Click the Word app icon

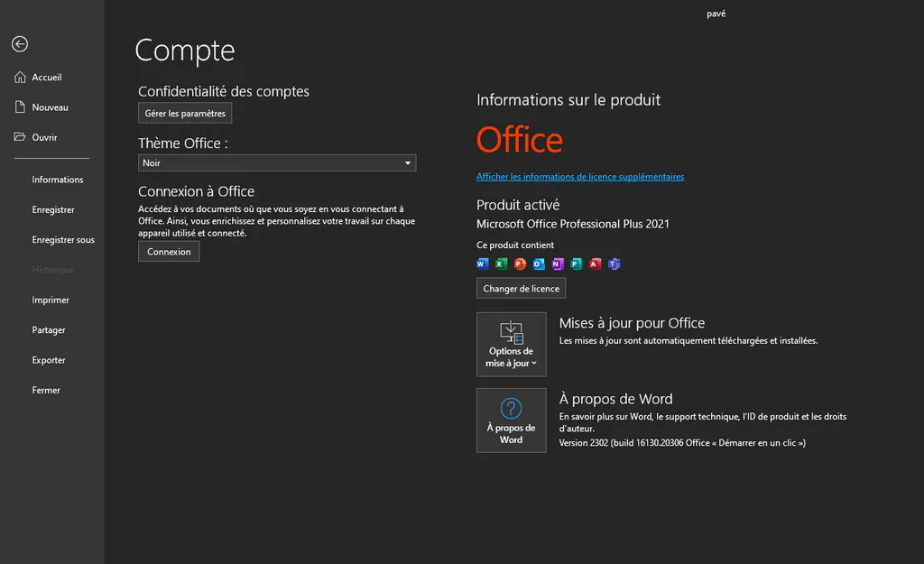click(482, 264)
